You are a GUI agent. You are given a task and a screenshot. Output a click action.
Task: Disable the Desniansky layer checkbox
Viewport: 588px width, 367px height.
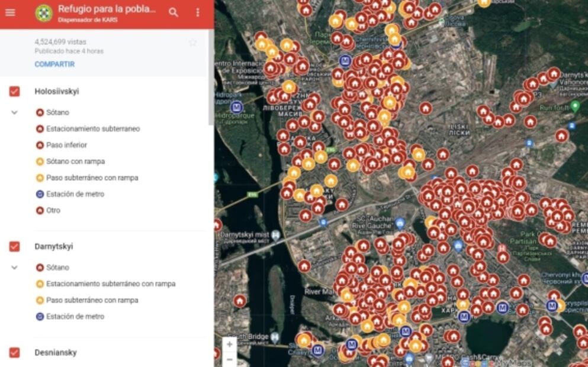tap(14, 353)
